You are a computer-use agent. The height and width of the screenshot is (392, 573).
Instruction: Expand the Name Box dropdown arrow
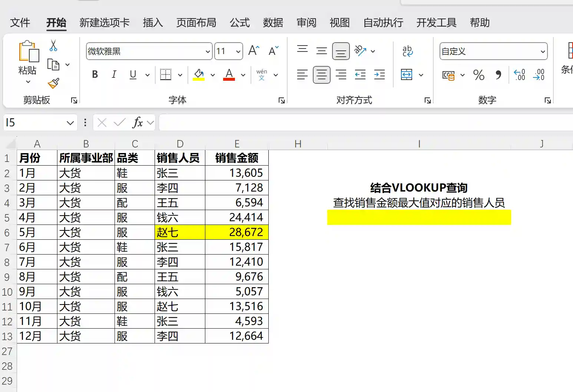coord(70,123)
